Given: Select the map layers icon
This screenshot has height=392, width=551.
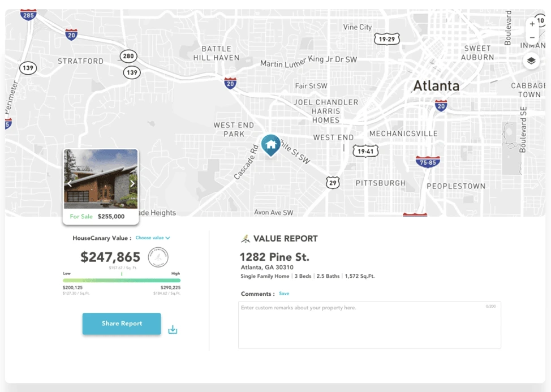Looking at the screenshot, I should [531, 61].
